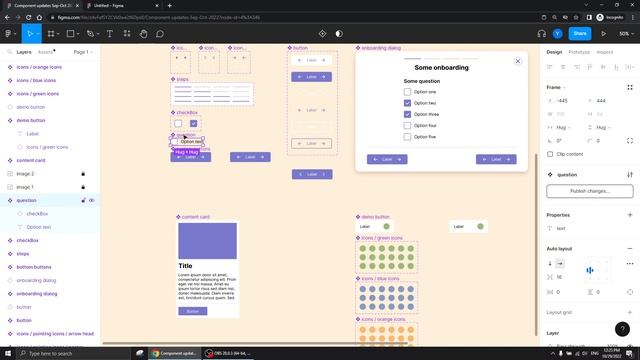Click the align horizontal centers icon
Viewport: 640px width, 360px height.
click(563, 67)
